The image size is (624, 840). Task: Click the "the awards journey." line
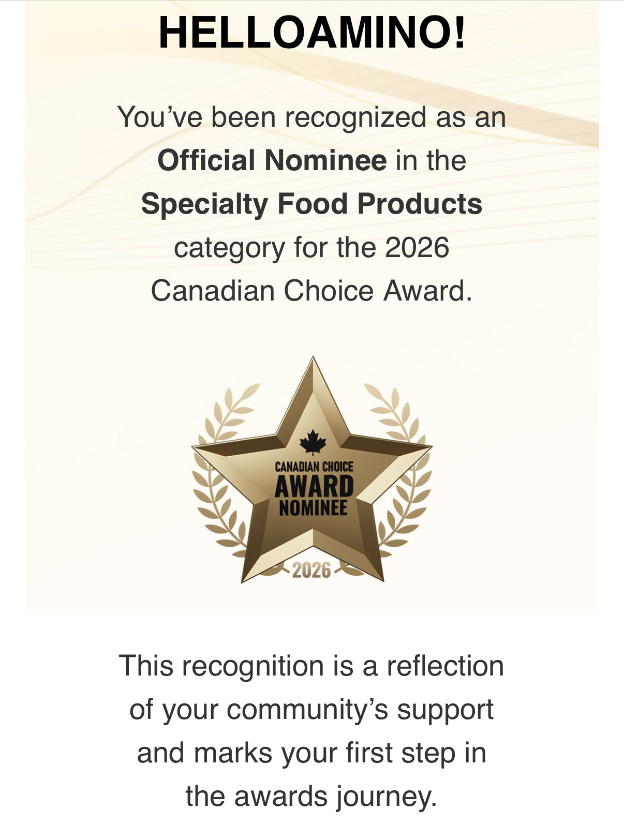[311, 796]
